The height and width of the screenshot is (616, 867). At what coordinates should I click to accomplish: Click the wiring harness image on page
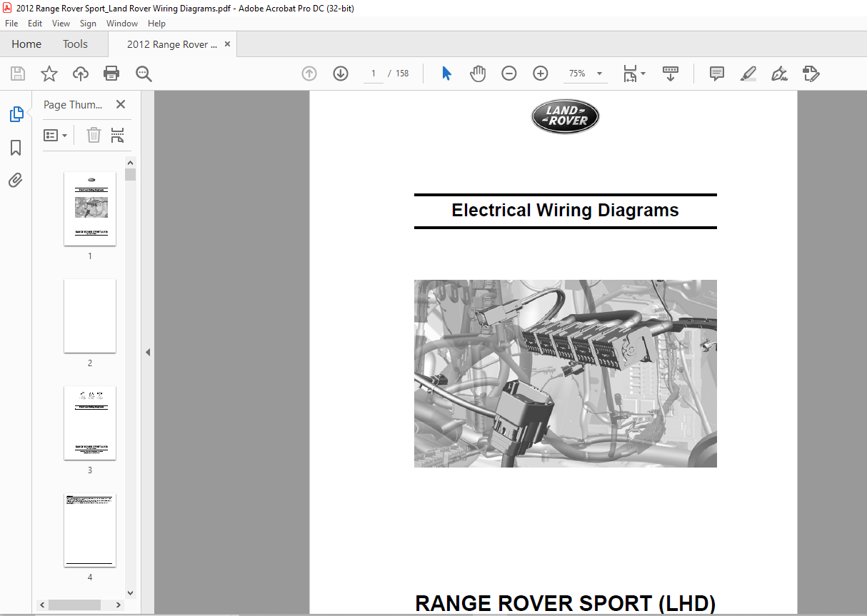click(566, 373)
